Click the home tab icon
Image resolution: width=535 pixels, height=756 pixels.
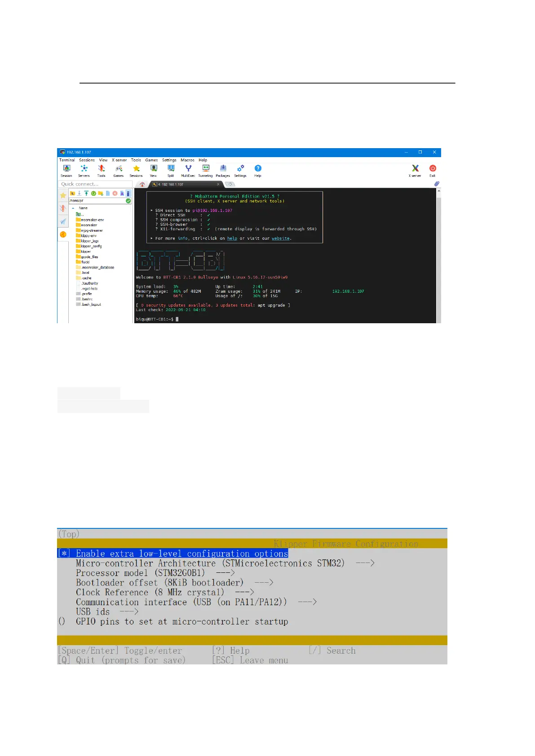(x=142, y=184)
